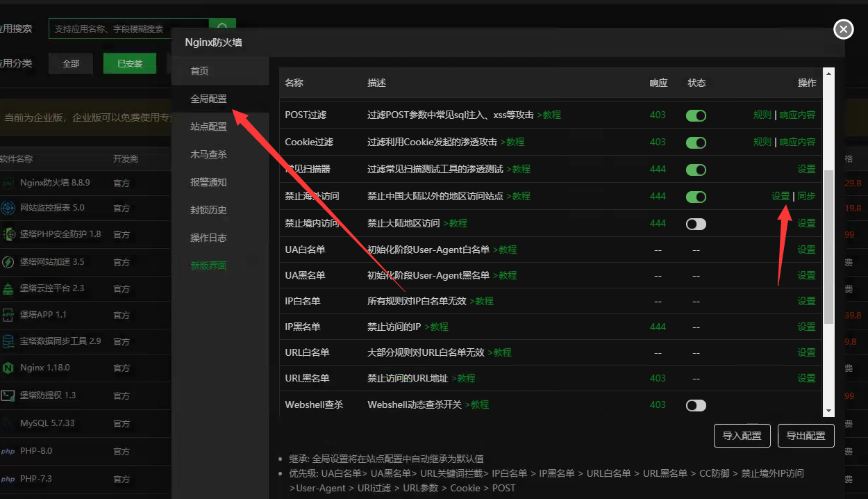Close the Nginx firewall dialog
The image size is (868, 499).
(843, 28)
